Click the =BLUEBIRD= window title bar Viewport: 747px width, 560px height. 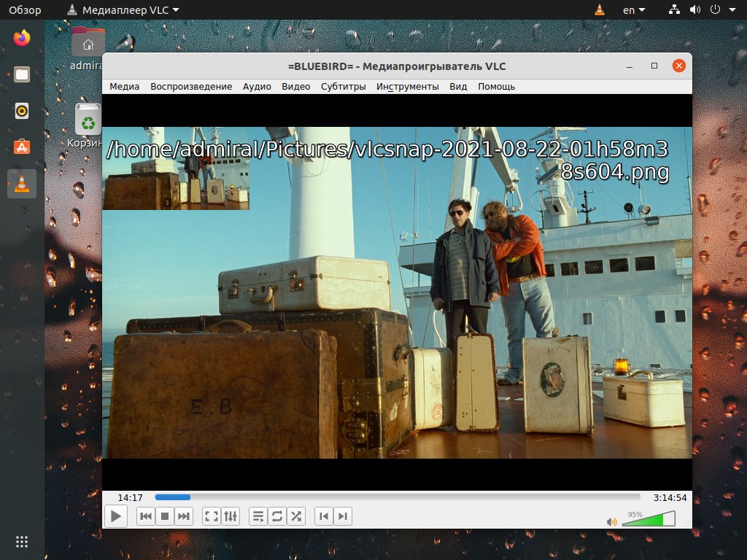coord(397,66)
